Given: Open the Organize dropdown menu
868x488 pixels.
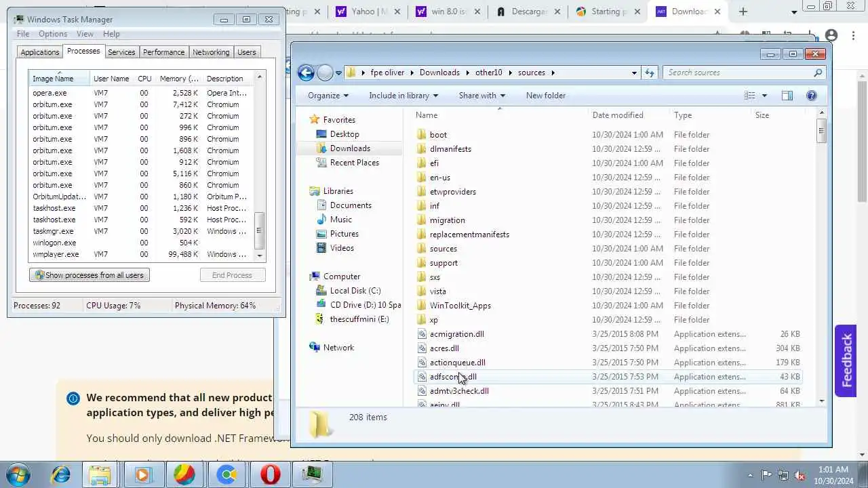Looking at the screenshot, I should (328, 96).
